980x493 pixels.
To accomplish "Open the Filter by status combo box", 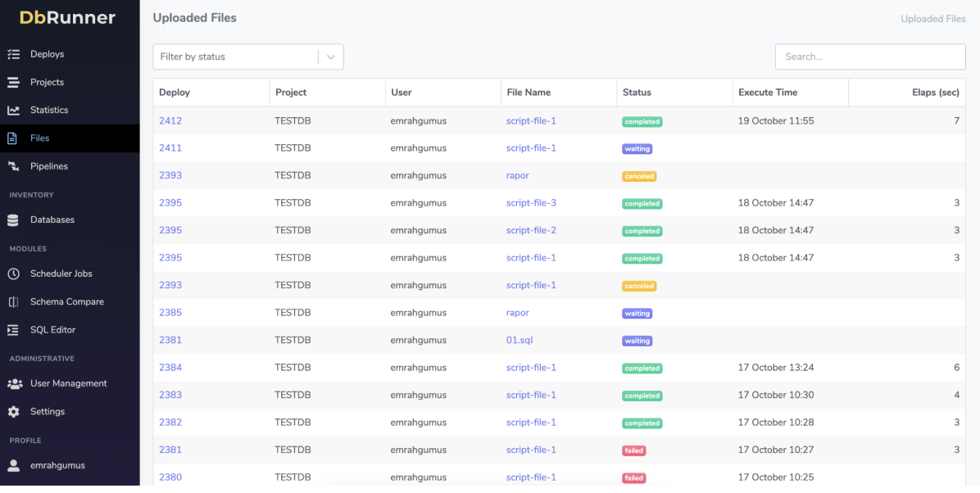I will [x=236, y=57].
